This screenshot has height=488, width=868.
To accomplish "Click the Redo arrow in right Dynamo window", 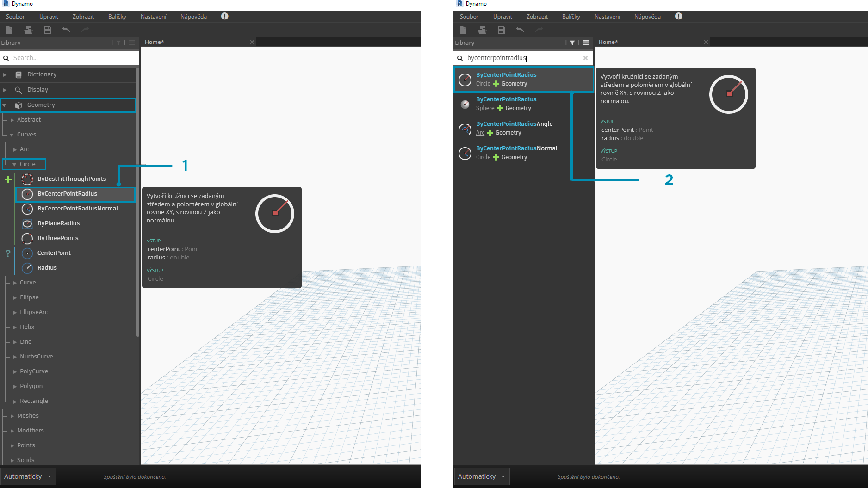I will tap(539, 30).
